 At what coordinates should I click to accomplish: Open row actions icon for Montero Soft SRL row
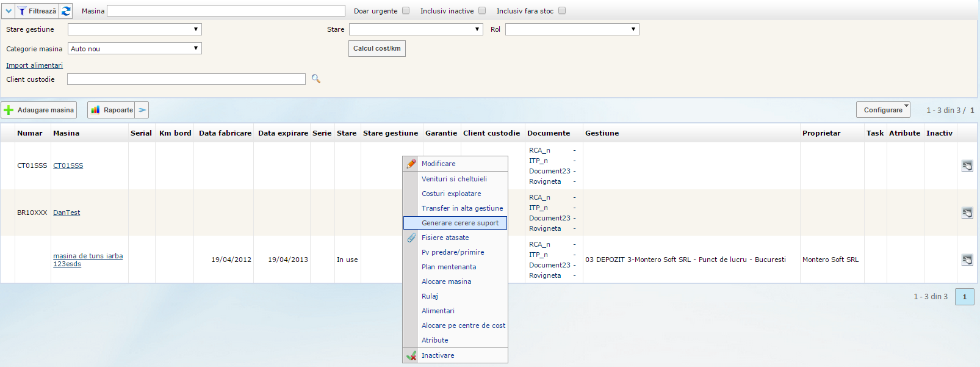pos(967,260)
